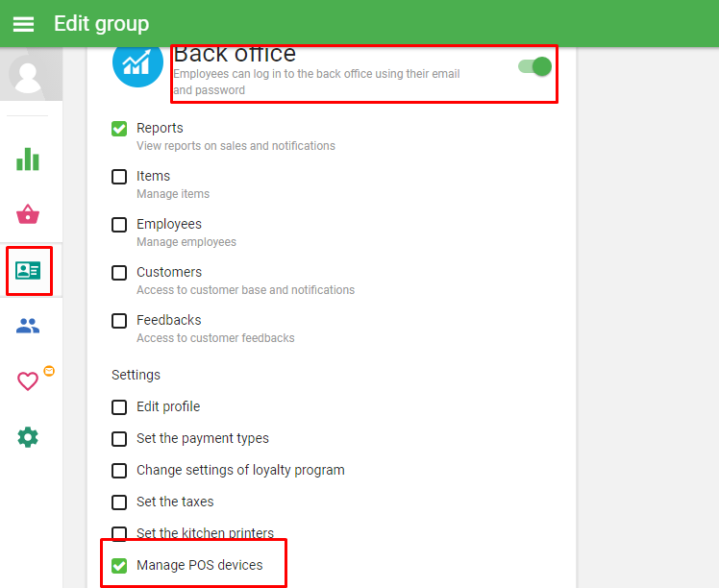Tick the Set the taxes checkbox
The height and width of the screenshot is (588, 719).
pyautogui.click(x=119, y=502)
